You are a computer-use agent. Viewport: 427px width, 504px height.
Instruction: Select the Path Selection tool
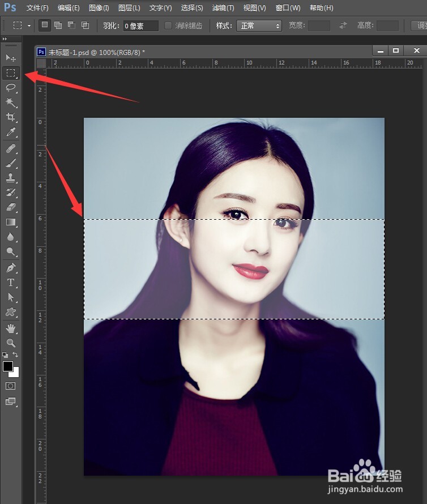[11, 297]
